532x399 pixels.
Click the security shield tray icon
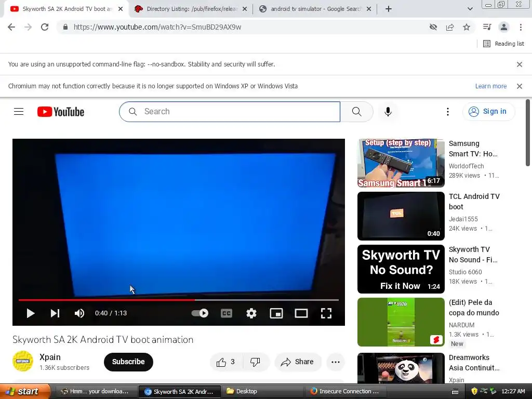(x=474, y=392)
